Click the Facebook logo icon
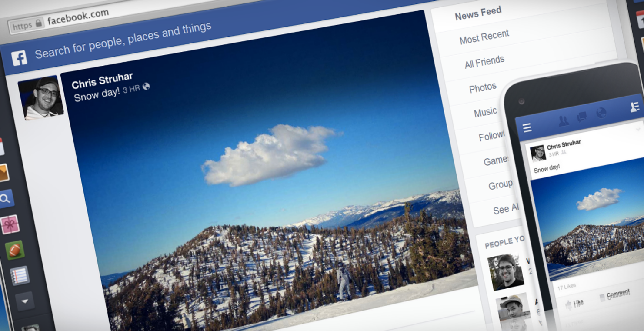The height and width of the screenshot is (331, 644). (19, 58)
